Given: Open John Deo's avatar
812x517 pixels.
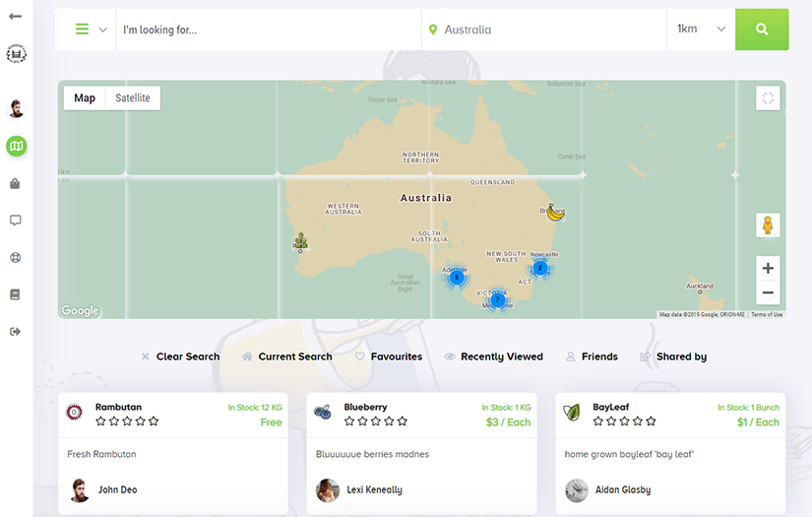Looking at the screenshot, I should click(80, 490).
